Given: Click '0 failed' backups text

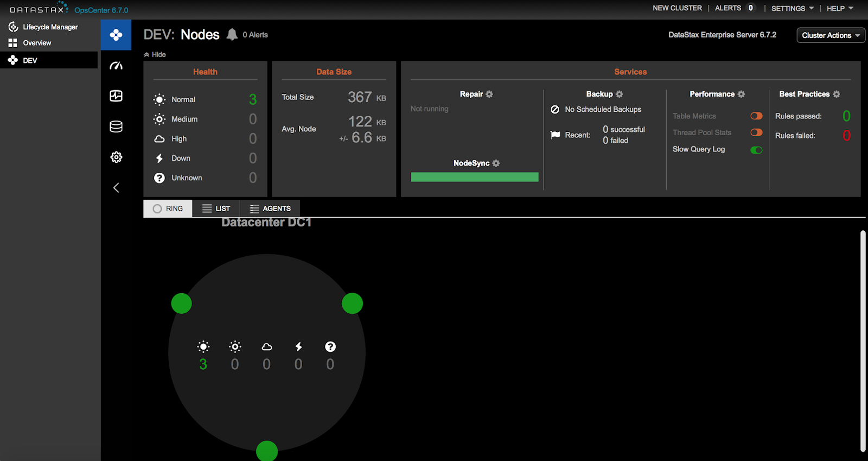Looking at the screenshot, I should coord(615,140).
